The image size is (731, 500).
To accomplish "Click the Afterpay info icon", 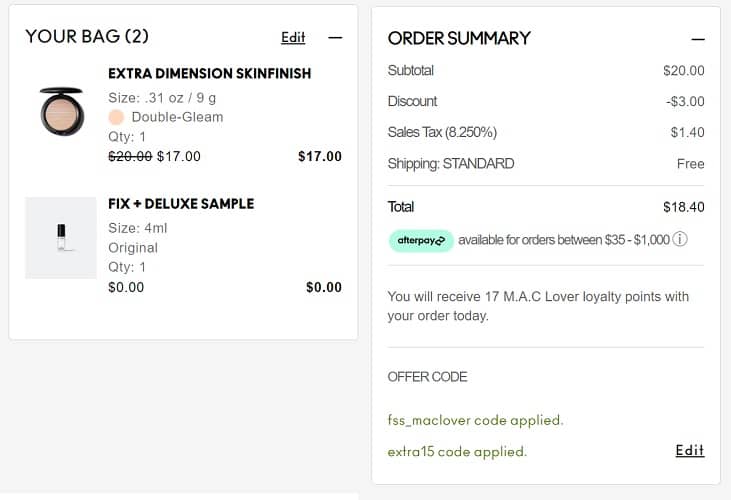I will coord(680,240).
